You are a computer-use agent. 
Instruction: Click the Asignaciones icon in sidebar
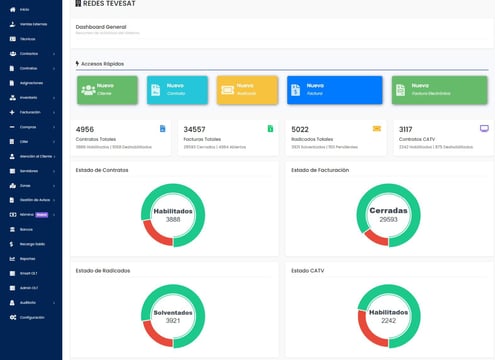12,83
